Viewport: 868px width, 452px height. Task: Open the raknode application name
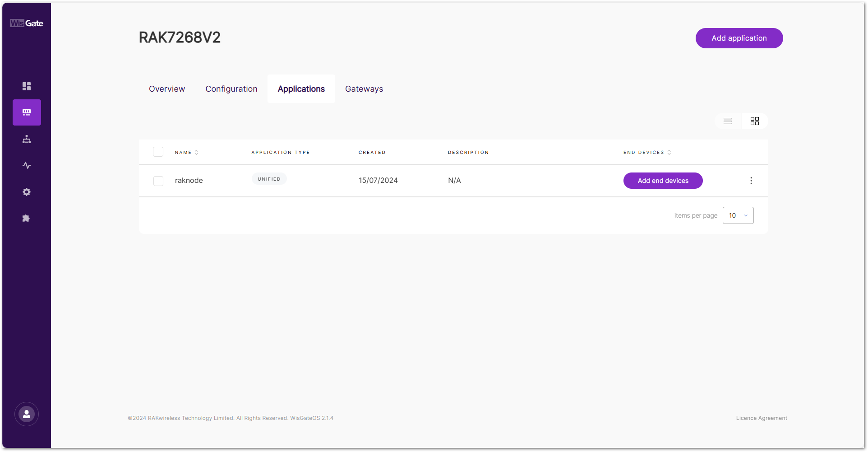pos(189,181)
